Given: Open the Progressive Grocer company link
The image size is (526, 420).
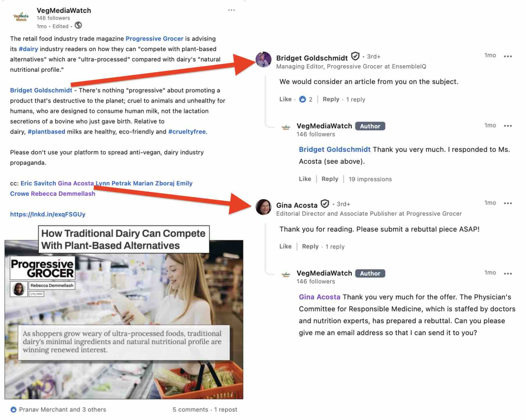Looking at the screenshot, I should coord(154,39).
